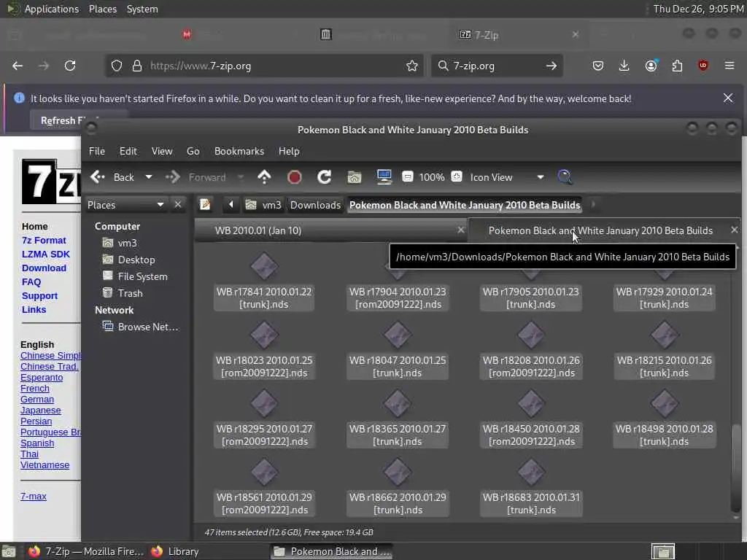Image resolution: width=747 pixels, height=560 pixels.
Task: Reset zoom via the 100% label
Action: click(432, 178)
